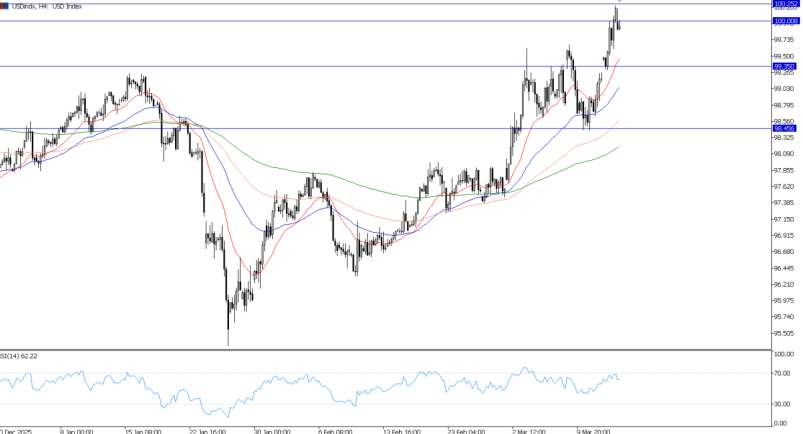The width and height of the screenshot is (803, 434).
Task: Click the 96.680 value on the price axis
Action: [x=784, y=252]
